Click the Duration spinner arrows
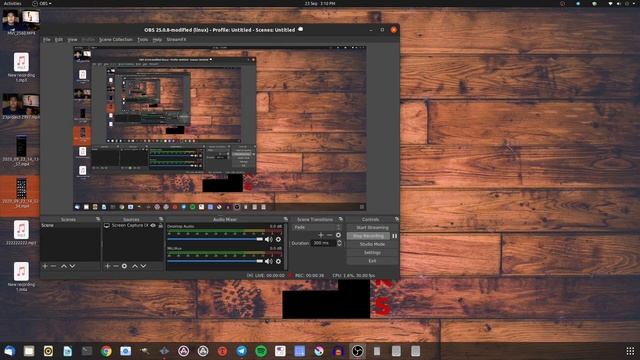This screenshot has width=640, height=360. pos(339,243)
